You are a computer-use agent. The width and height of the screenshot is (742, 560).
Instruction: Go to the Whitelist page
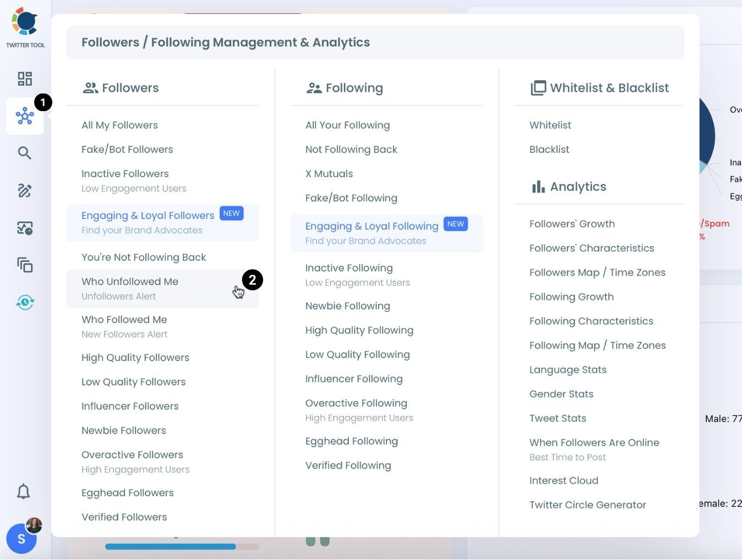[x=550, y=125]
